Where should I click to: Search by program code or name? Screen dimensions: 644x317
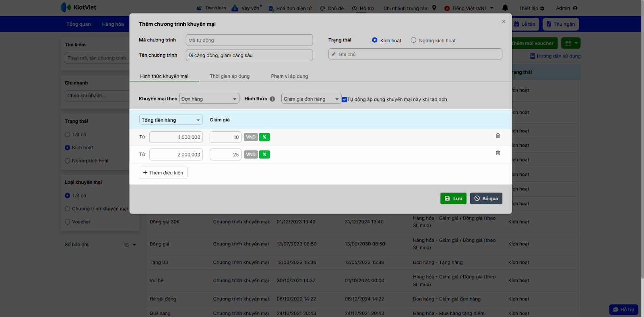[x=97, y=58]
